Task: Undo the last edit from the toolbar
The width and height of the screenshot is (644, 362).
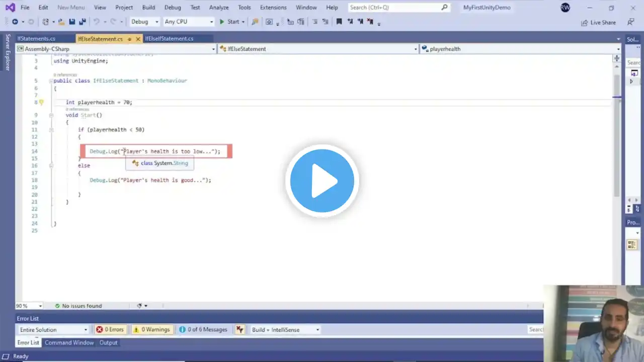Action: 96,22
